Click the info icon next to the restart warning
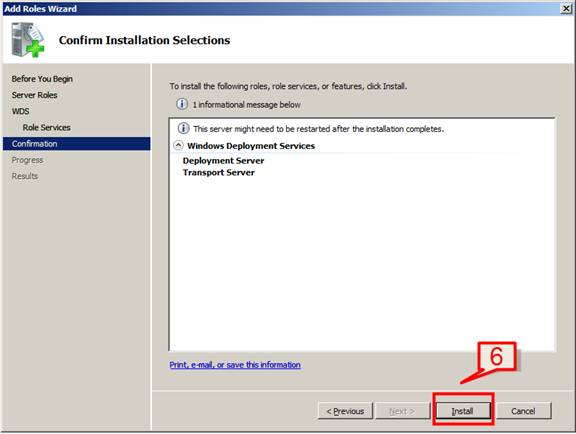 coord(183,129)
